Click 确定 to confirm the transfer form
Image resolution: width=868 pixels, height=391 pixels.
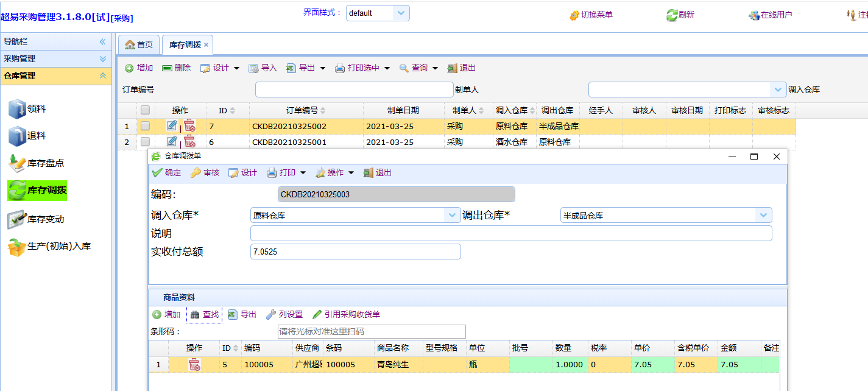(x=166, y=173)
